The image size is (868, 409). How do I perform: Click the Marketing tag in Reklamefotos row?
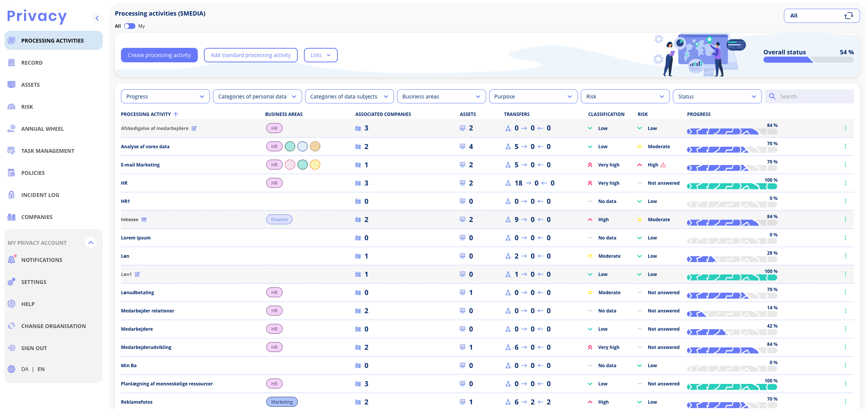click(x=282, y=402)
